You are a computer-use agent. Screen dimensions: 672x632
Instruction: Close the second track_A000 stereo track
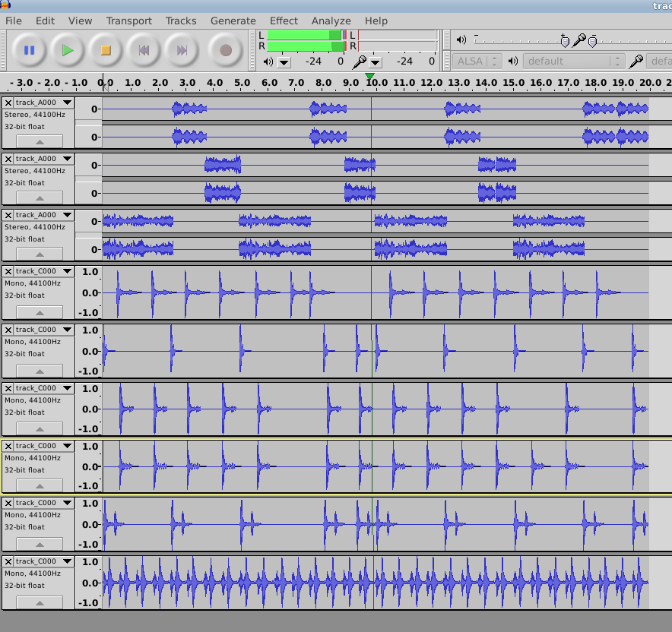(x=8, y=159)
